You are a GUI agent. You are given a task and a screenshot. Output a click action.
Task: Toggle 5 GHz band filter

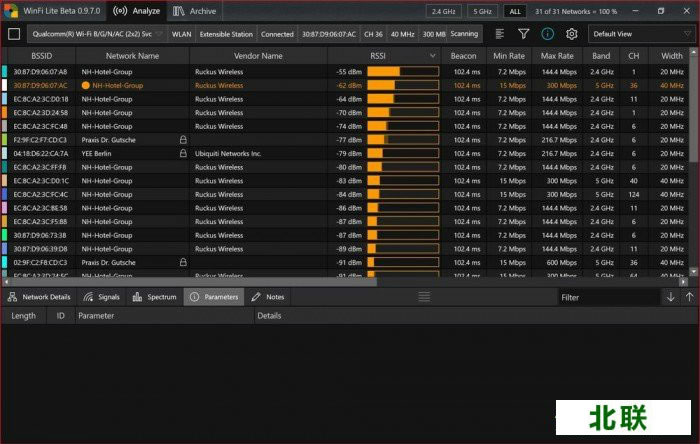coord(482,11)
